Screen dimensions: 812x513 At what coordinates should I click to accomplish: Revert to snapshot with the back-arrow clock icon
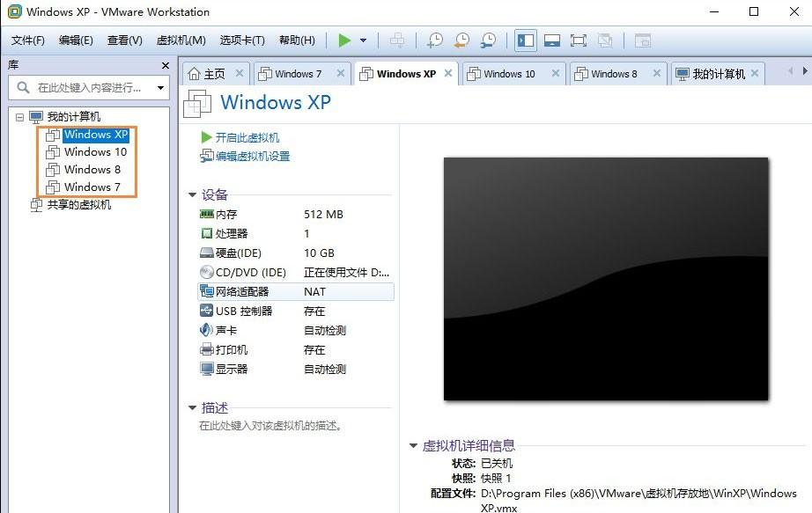[461, 40]
